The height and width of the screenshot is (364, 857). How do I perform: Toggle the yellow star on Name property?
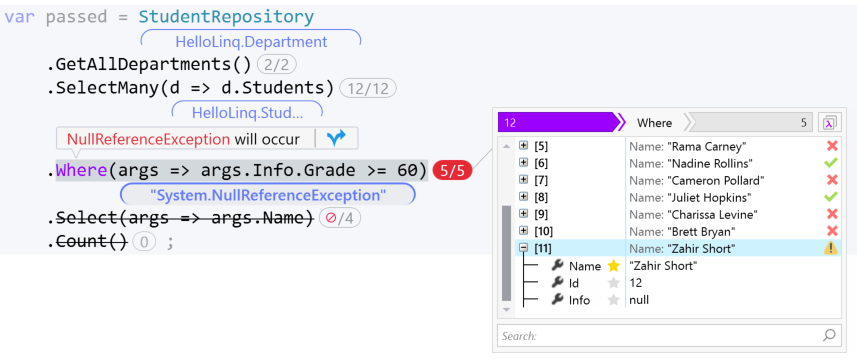[x=614, y=266]
